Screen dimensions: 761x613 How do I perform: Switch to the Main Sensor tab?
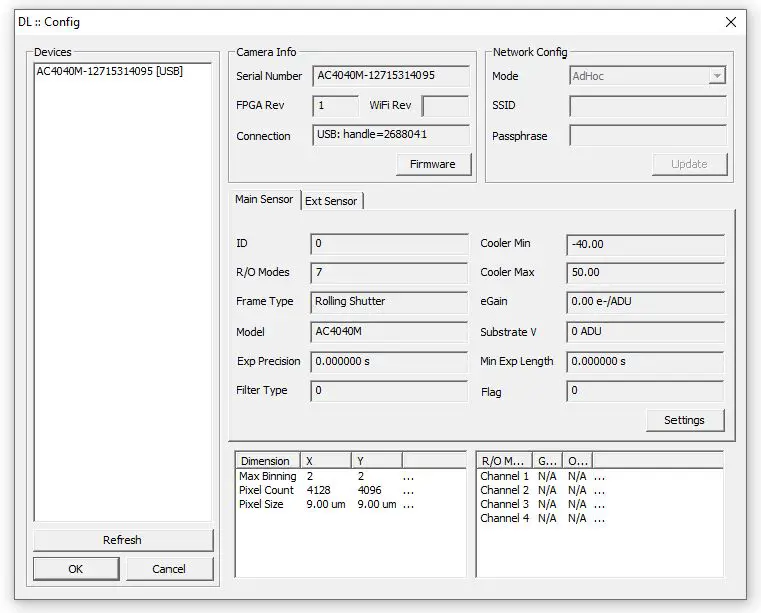[264, 200]
